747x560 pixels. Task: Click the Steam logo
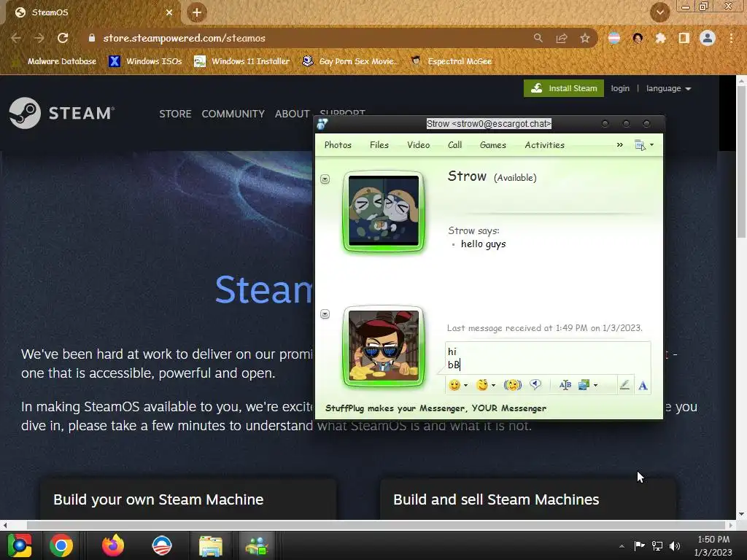pyautogui.click(x=62, y=113)
